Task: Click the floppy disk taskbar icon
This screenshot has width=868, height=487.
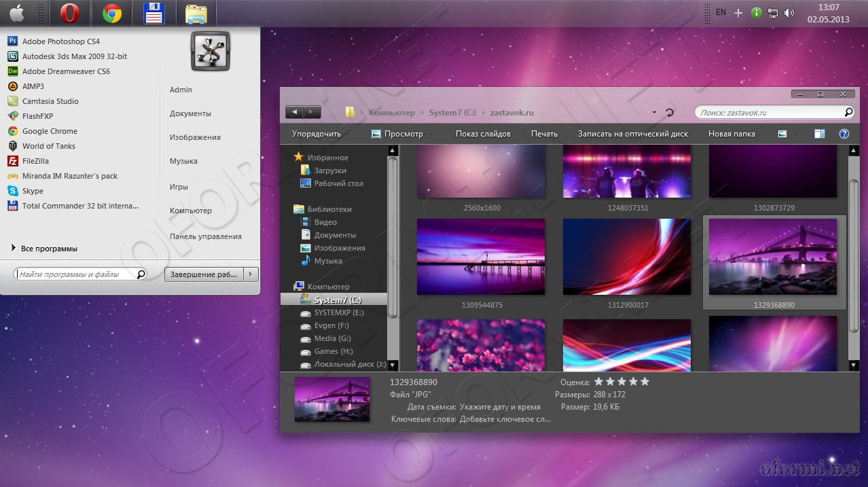Action: tap(154, 13)
